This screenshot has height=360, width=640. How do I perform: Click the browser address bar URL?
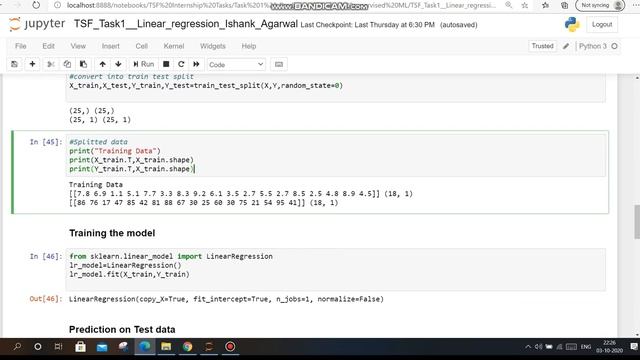282,6
